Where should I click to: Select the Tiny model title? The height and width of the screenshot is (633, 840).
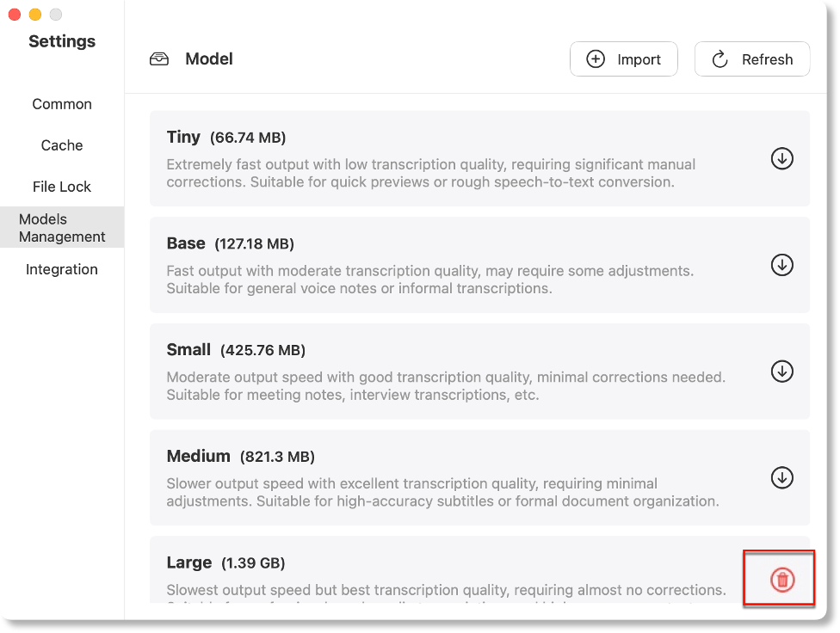point(183,138)
